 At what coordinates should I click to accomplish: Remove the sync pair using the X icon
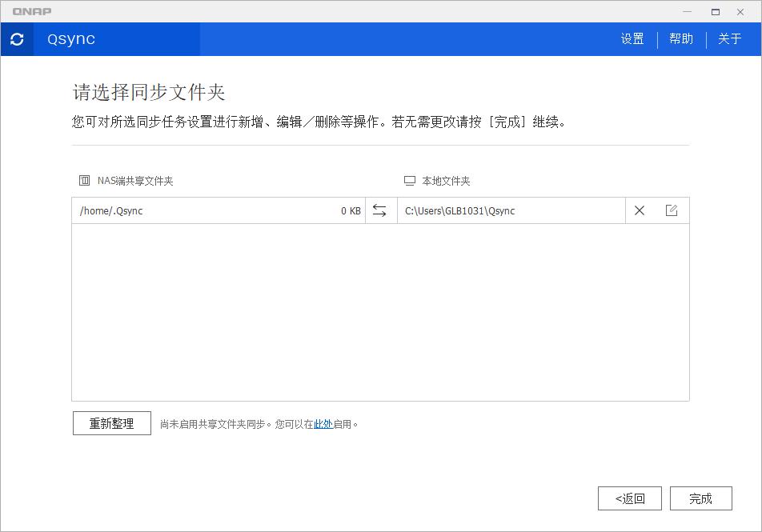(639, 210)
